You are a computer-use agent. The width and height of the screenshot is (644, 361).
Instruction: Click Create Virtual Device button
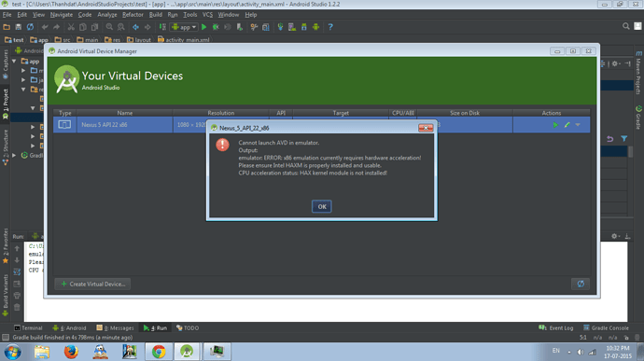pyautogui.click(x=92, y=284)
